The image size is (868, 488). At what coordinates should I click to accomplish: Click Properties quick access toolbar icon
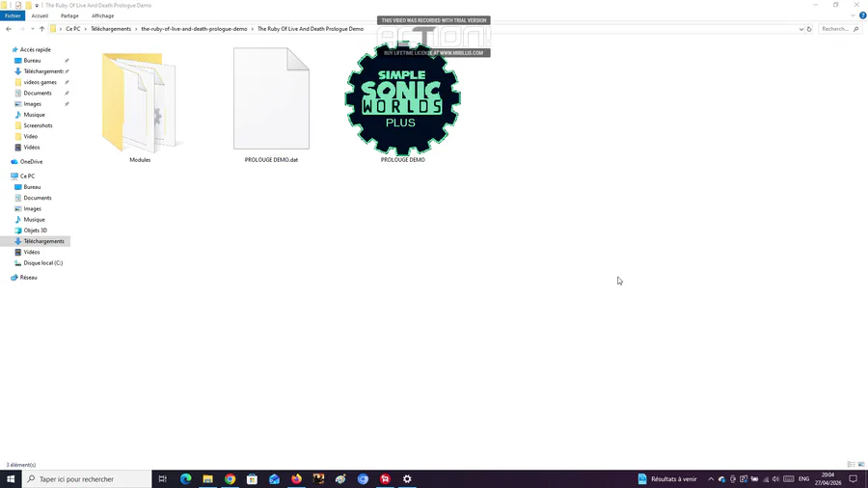tap(18, 6)
